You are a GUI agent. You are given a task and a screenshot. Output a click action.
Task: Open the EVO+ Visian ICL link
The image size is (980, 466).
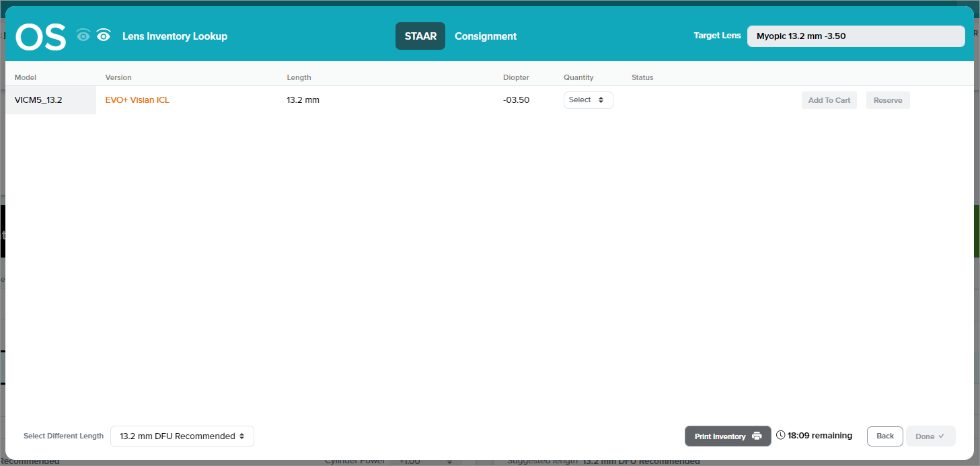tap(137, 100)
